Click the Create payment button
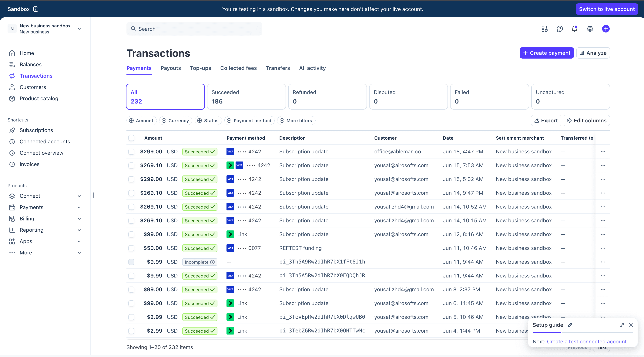The image size is (644, 357). point(547,53)
